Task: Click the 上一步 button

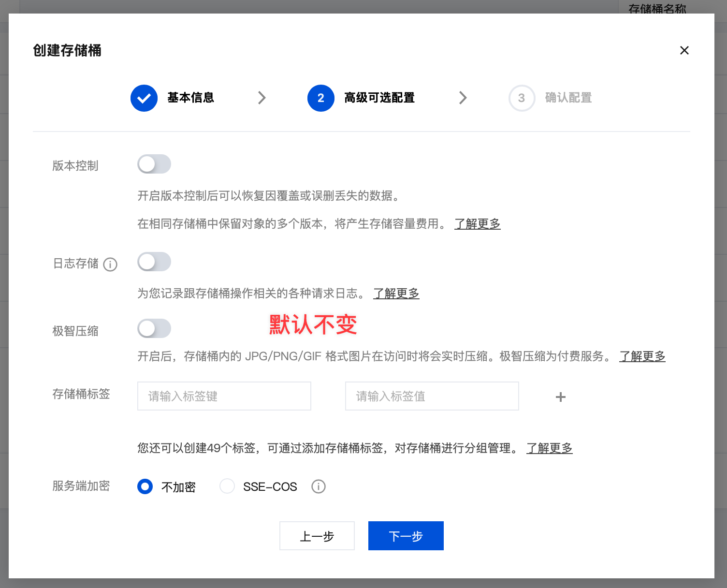Action: coord(317,536)
